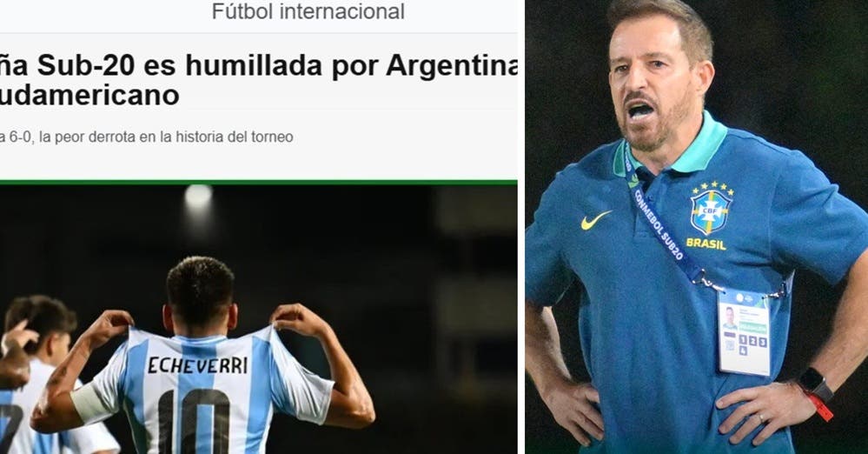Select the BRASIL text under the crest
This screenshot has height=454, width=868.
coord(706,244)
